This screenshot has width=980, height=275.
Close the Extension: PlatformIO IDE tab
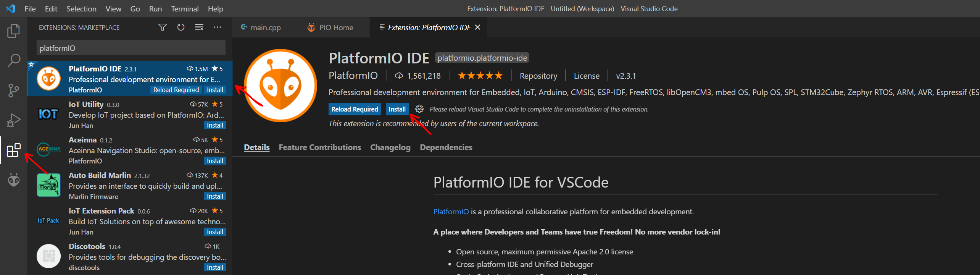pos(477,27)
